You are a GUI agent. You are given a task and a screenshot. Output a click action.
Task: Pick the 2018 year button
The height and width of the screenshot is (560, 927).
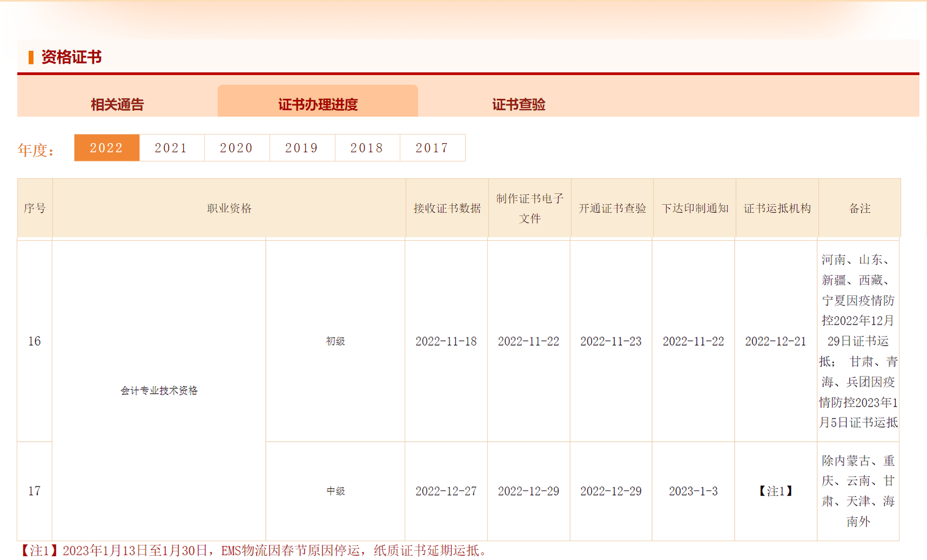[367, 148]
